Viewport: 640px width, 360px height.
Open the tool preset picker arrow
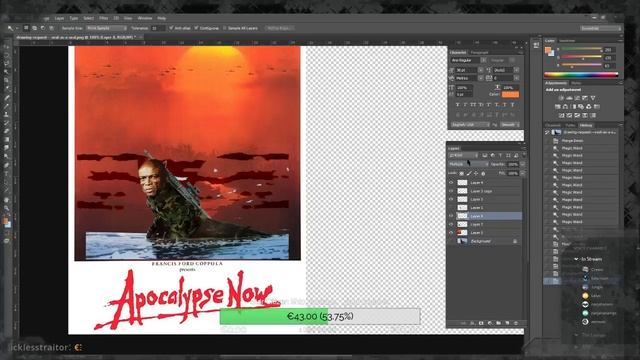17,28
